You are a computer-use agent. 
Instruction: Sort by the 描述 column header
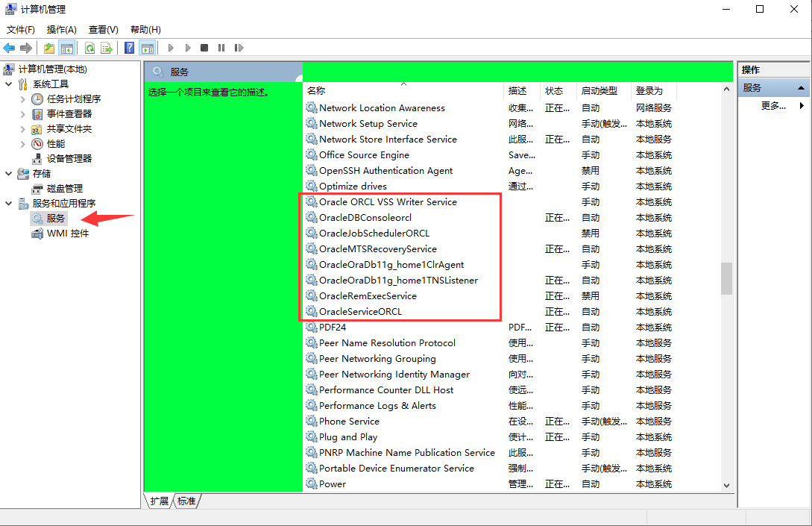521,91
